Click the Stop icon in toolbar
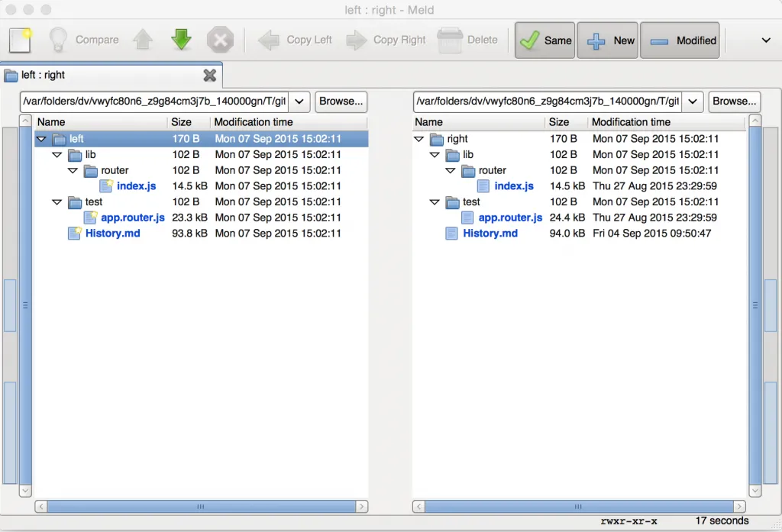Viewport: 782px width, 532px height. click(220, 40)
